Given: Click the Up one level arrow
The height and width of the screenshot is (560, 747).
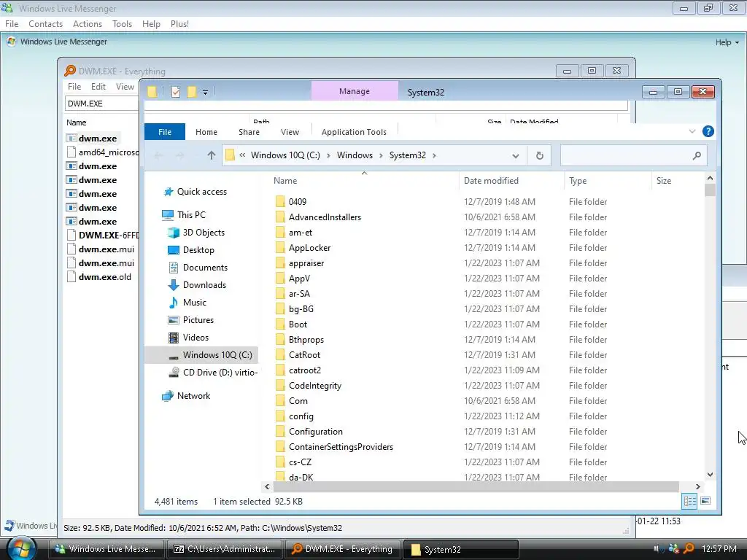Looking at the screenshot, I should (212, 155).
